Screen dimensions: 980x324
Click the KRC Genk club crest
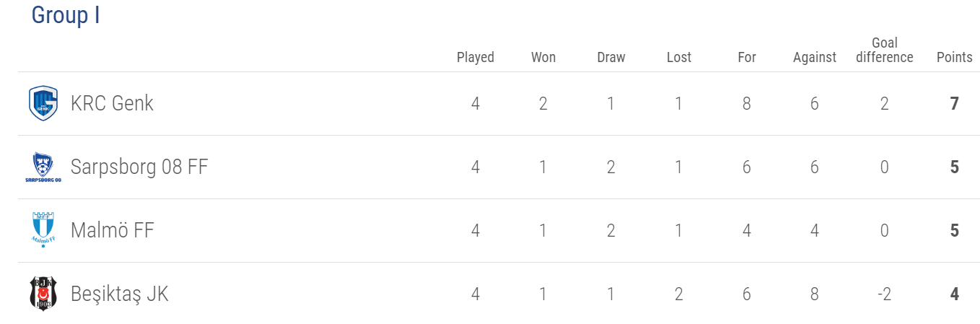click(x=43, y=103)
